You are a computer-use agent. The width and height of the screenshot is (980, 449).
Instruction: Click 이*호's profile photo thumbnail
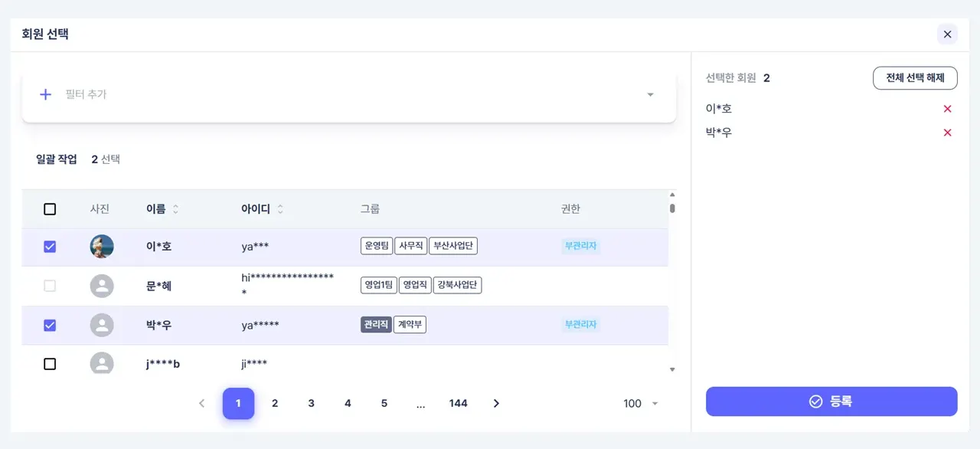point(102,247)
